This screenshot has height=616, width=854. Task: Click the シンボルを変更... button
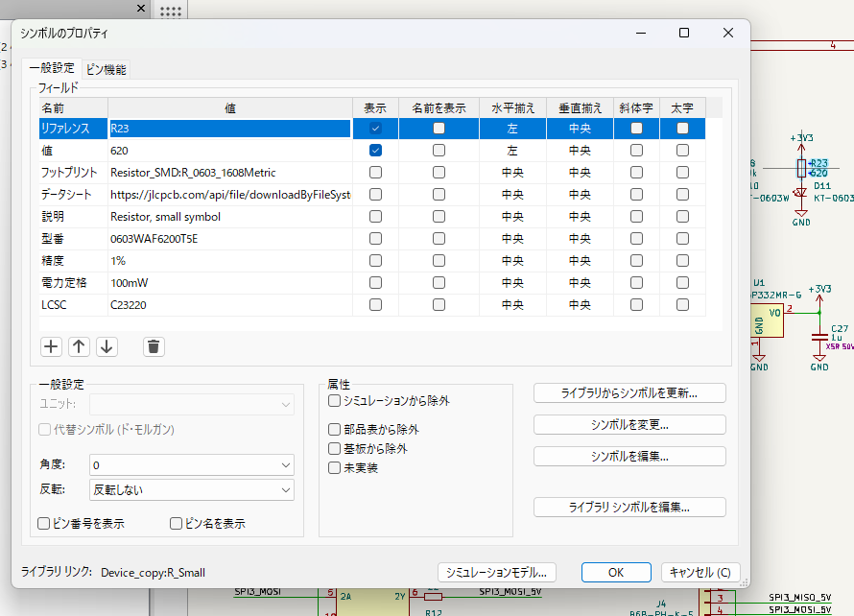coord(629,424)
